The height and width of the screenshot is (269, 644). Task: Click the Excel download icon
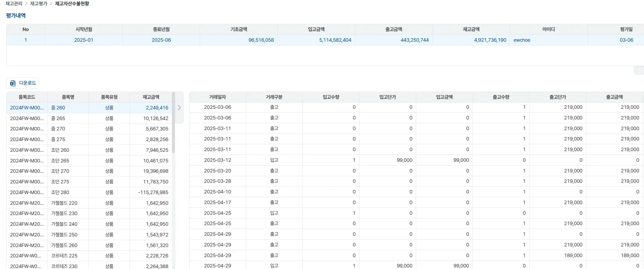pos(13,83)
